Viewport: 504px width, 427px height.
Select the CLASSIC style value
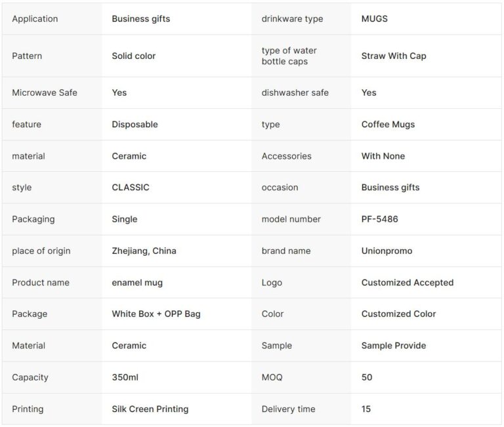[131, 188]
